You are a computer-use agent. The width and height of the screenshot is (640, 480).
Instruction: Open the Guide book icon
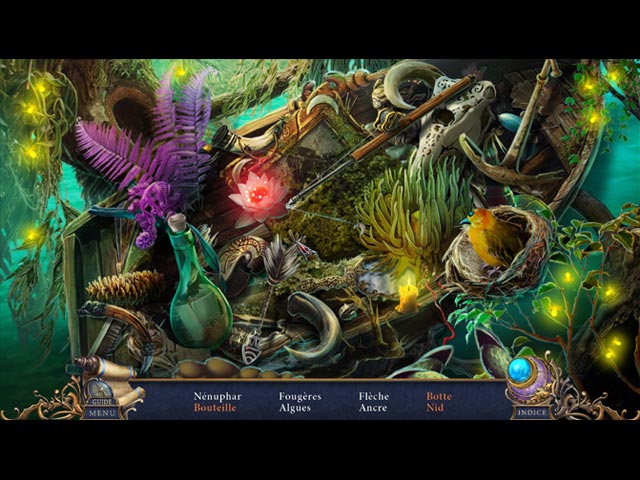(100, 392)
